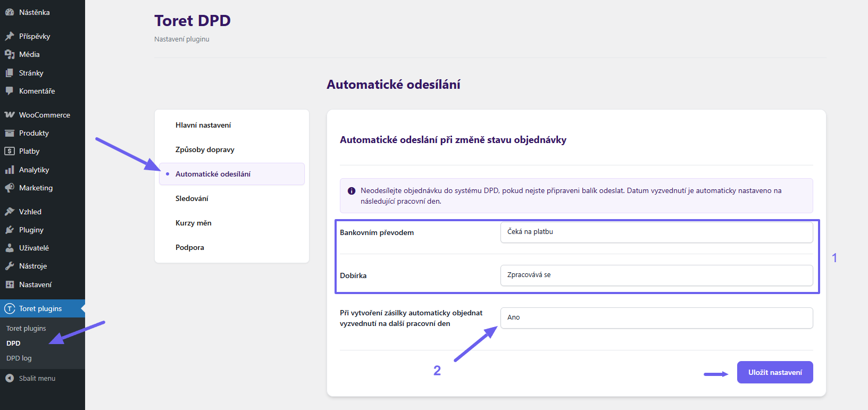
Task: Open the Pluginy menu item
Action: click(43, 230)
